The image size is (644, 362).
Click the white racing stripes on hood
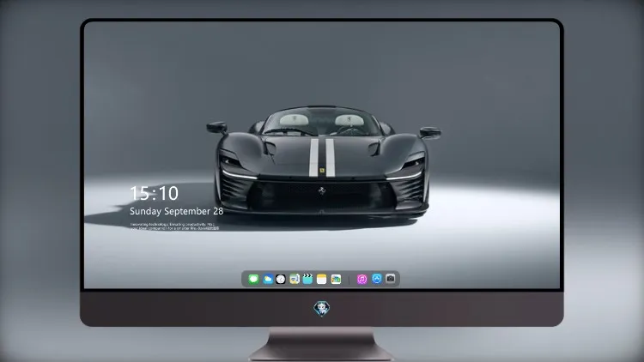pos(322,158)
